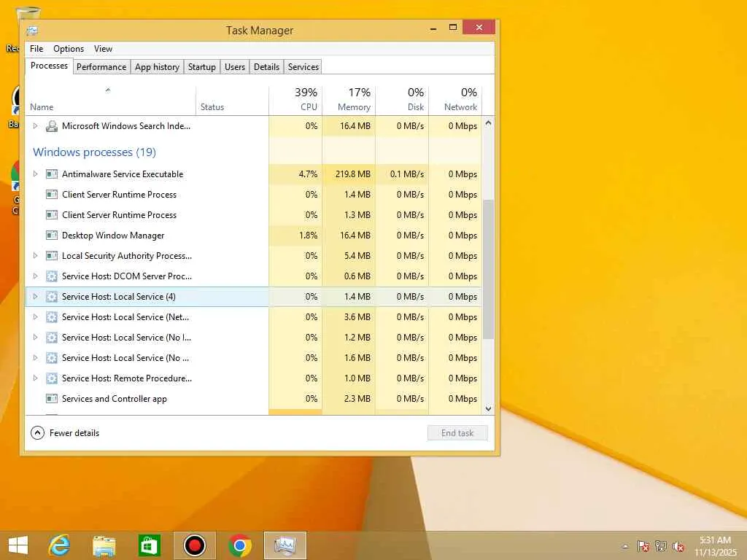The height and width of the screenshot is (560, 747).
Task: Click the 0.1 MB/s disk cell
Action: tap(403, 174)
